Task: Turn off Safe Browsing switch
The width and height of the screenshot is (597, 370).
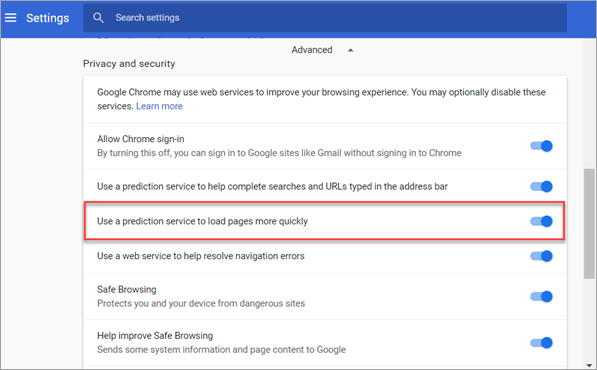Action: tap(541, 296)
